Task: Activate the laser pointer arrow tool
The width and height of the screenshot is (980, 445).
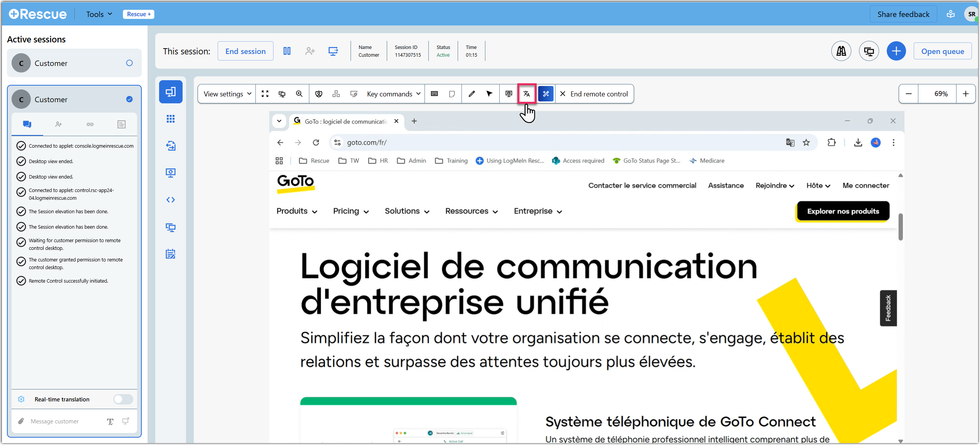Action: tap(489, 94)
